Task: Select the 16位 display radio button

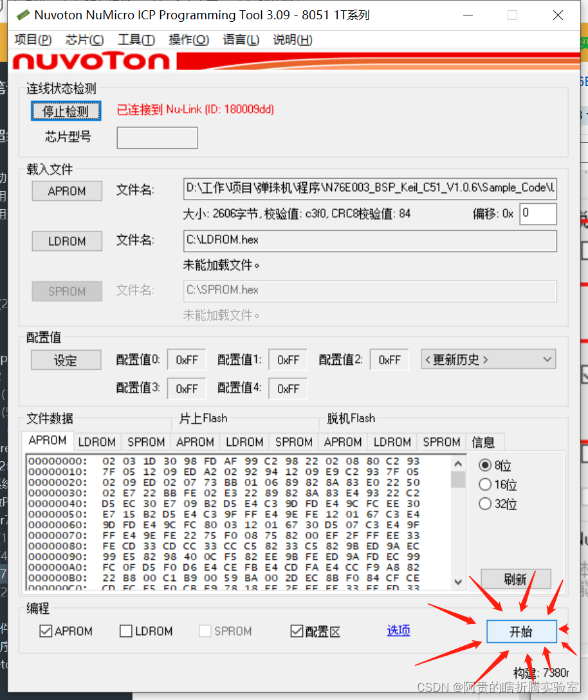Action: (486, 484)
